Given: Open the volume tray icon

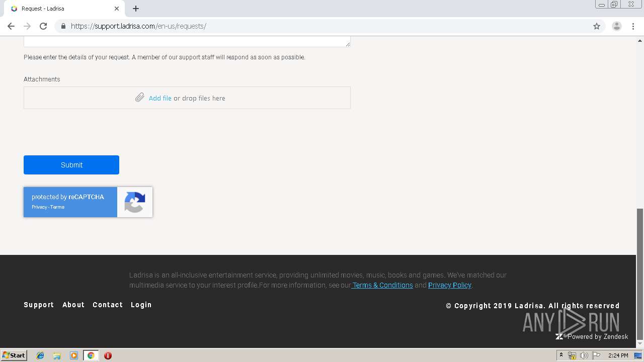Looking at the screenshot, I should (584, 355).
